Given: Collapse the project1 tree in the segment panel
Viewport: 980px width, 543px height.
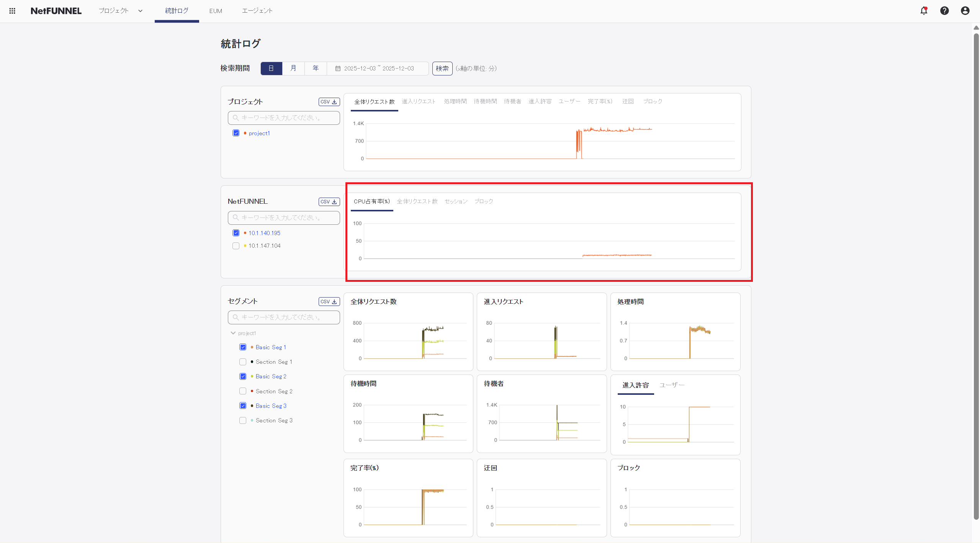Looking at the screenshot, I should pos(233,333).
